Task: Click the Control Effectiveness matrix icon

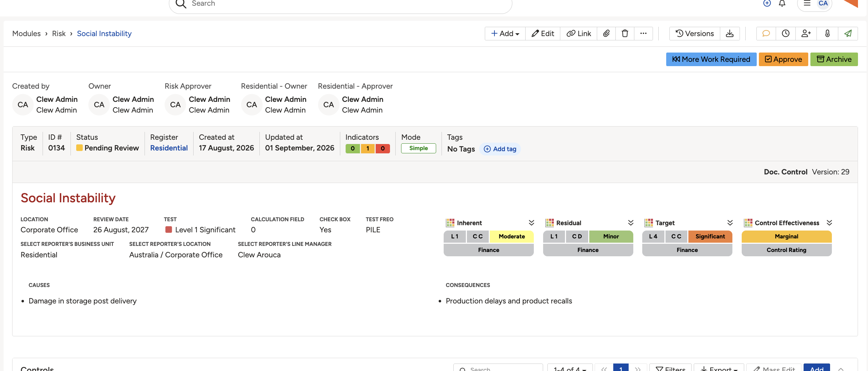Action: (x=748, y=223)
